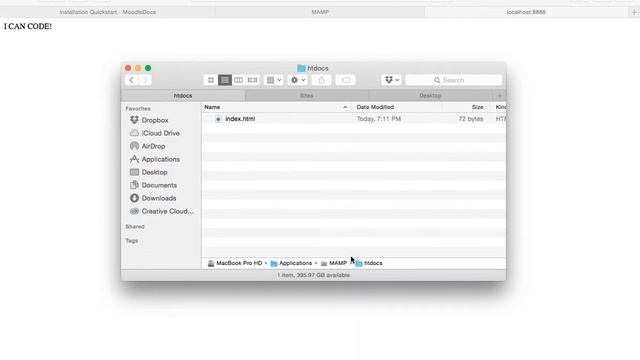Click the Favorites sidebar heading
The image size is (640, 360).
click(138, 109)
